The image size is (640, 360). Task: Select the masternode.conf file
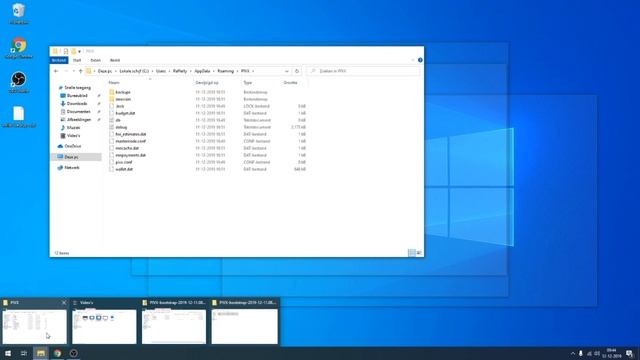(130, 141)
